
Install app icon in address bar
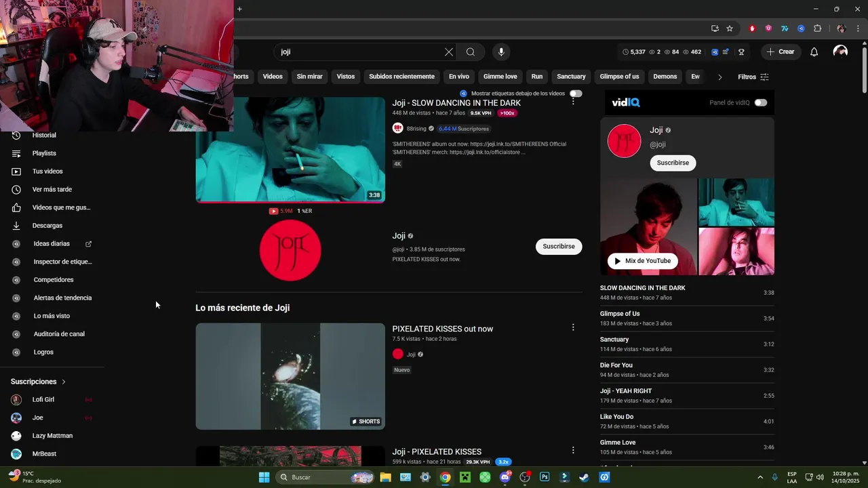click(x=715, y=28)
